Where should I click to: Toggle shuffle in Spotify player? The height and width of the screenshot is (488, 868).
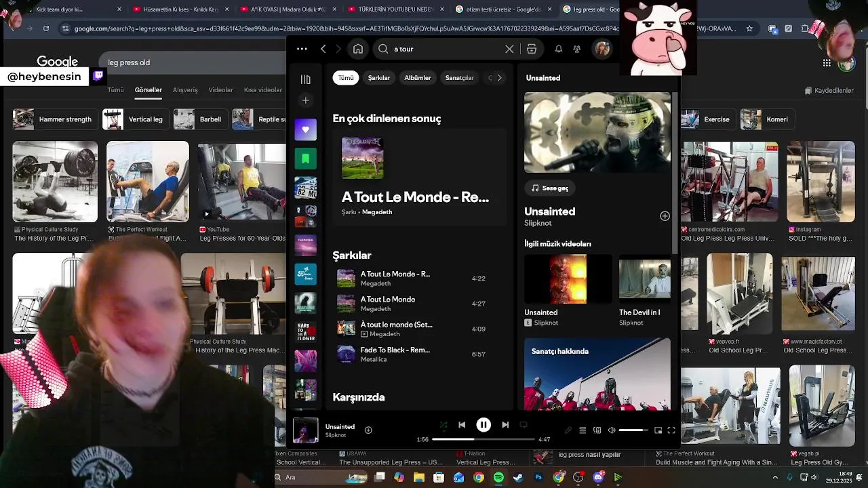pos(443,425)
